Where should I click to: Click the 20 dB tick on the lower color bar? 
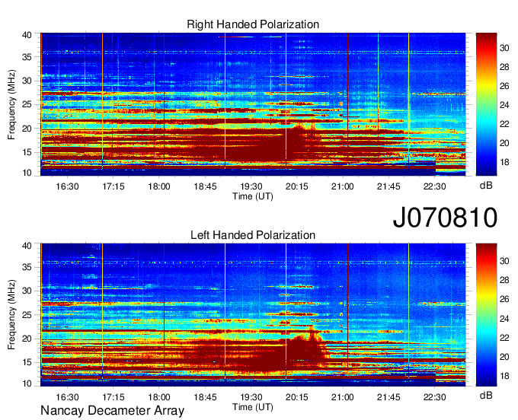[x=504, y=357]
